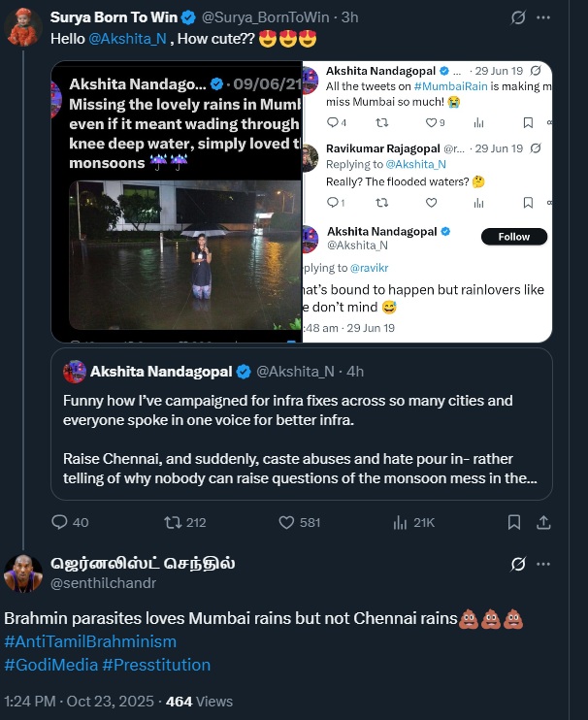Open #Presstitution hashtag link
Image resolution: width=588 pixels, height=720 pixels.
155,664
